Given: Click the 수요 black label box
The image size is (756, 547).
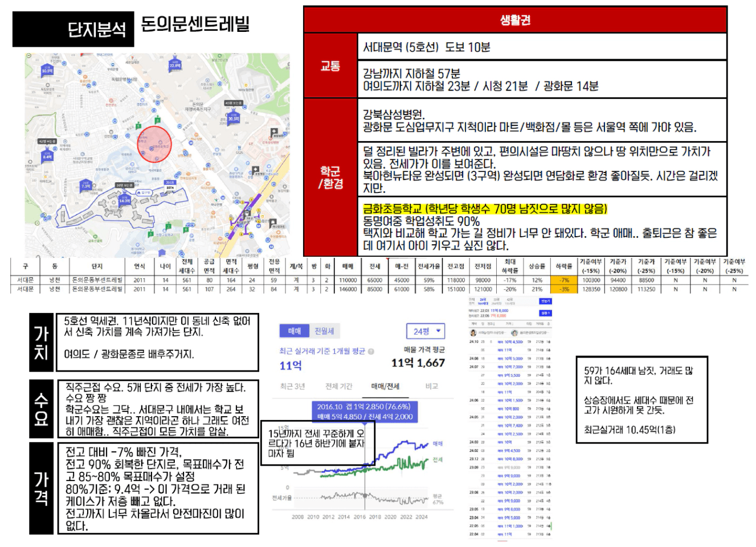Looking at the screenshot, I should point(41,410).
